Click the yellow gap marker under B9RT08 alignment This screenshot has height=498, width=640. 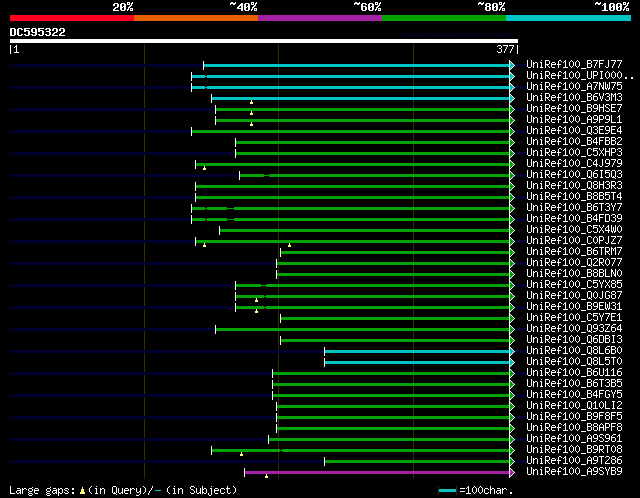[241, 454]
